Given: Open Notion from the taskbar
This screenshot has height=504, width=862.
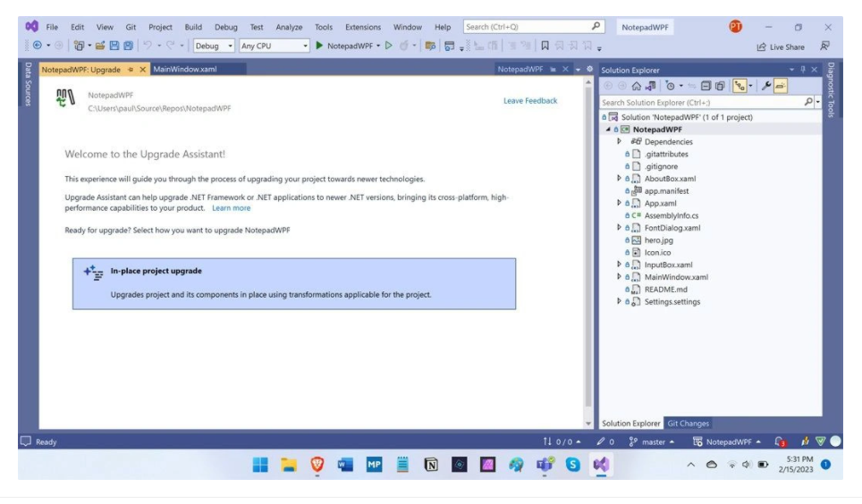Looking at the screenshot, I should (x=431, y=465).
